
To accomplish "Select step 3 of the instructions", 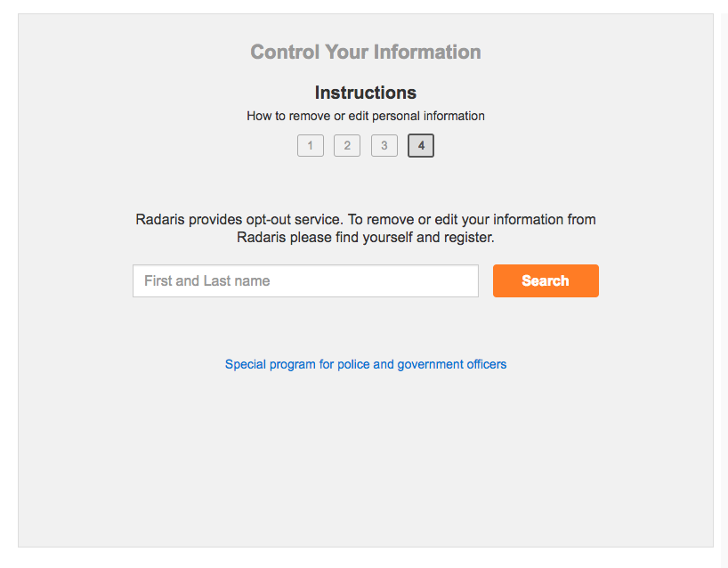I will [x=384, y=145].
